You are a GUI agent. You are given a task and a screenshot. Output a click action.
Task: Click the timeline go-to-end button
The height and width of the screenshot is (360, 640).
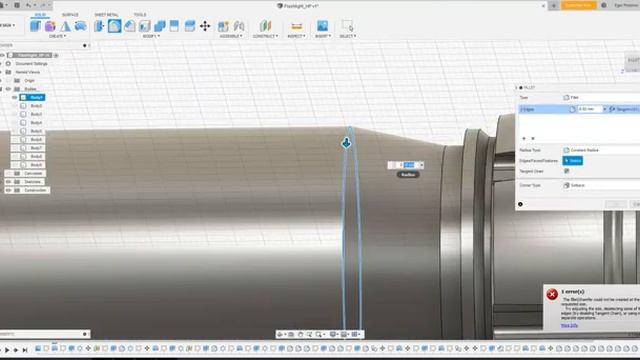coord(25,350)
